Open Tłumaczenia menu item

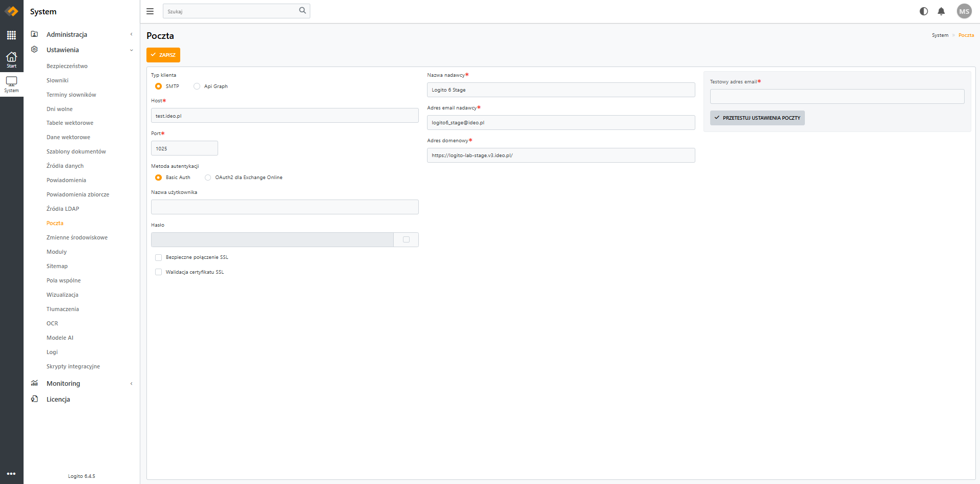[x=62, y=309]
